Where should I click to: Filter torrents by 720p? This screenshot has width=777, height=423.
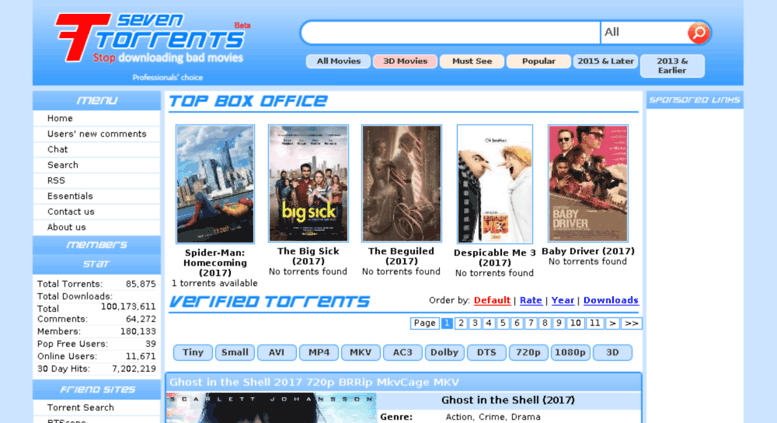coord(528,353)
